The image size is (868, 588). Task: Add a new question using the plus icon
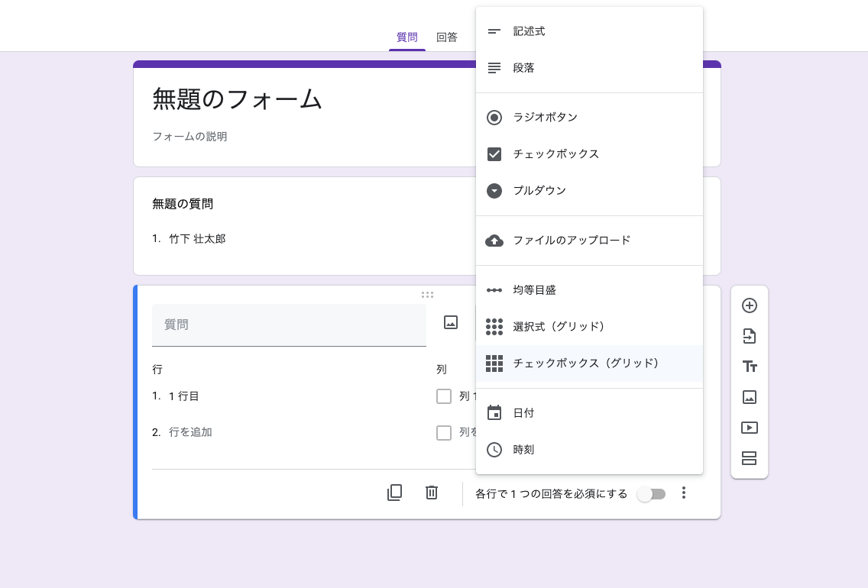coord(750,305)
